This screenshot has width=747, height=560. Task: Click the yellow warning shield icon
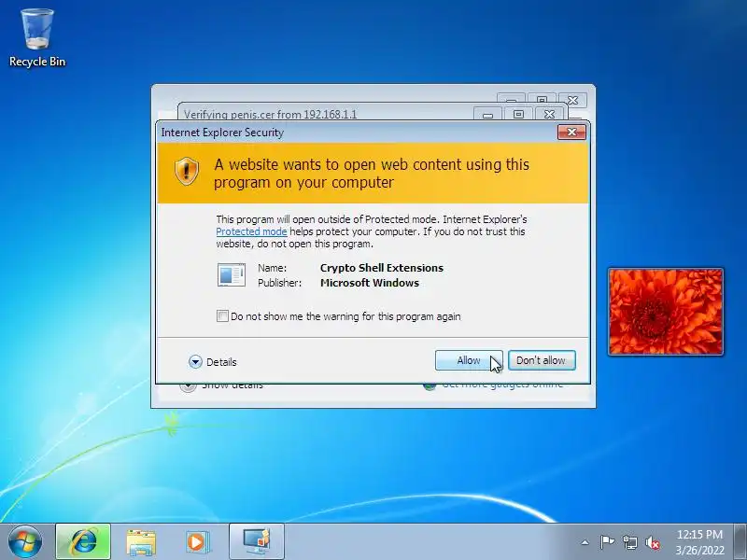(x=186, y=171)
